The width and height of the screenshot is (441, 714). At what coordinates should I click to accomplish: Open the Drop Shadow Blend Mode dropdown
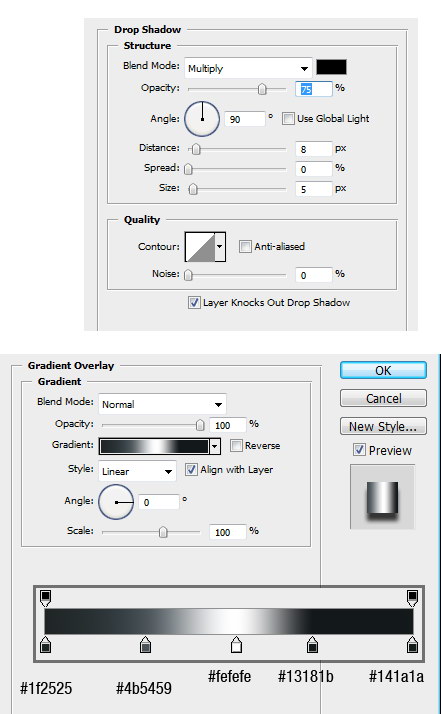pyautogui.click(x=248, y=68)
